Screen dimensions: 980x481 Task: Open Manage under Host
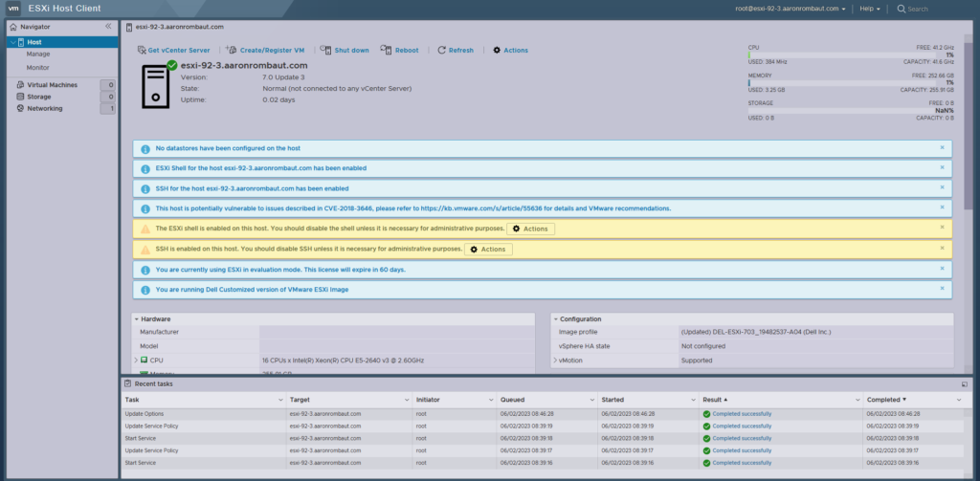[x=38, y=55]
